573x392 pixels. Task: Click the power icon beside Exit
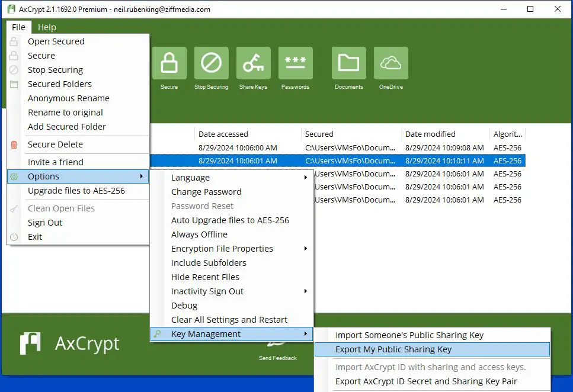point(14,237)
